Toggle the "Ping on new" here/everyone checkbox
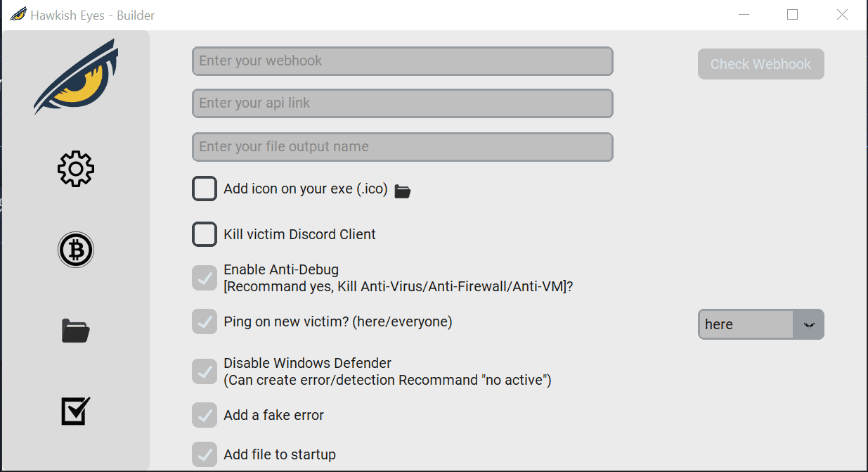868x472 pixels. tap(205, 321)
